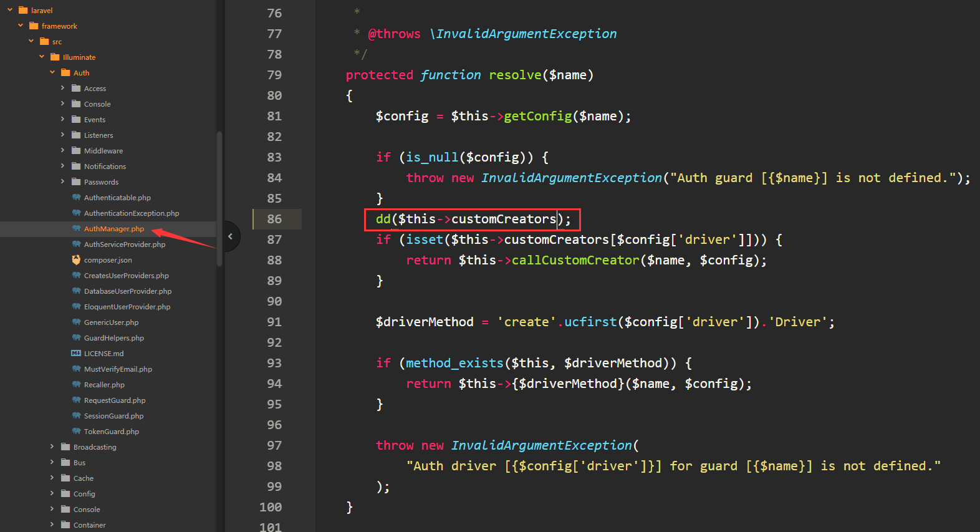Viewport: 980px width, 532px height.
Task: Click the Auth folder icon
Action: (65, 72)
